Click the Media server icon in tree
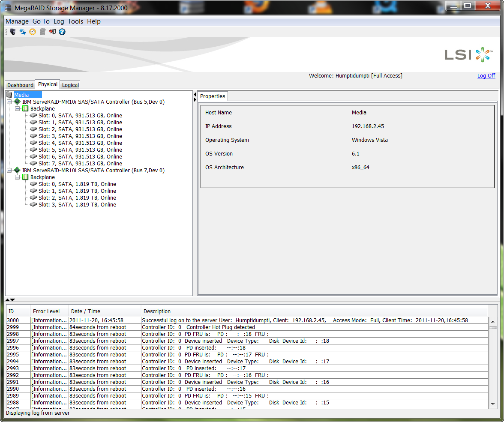Image resolution: width=504 pixels, height=422 pixels. coord(9,95)
